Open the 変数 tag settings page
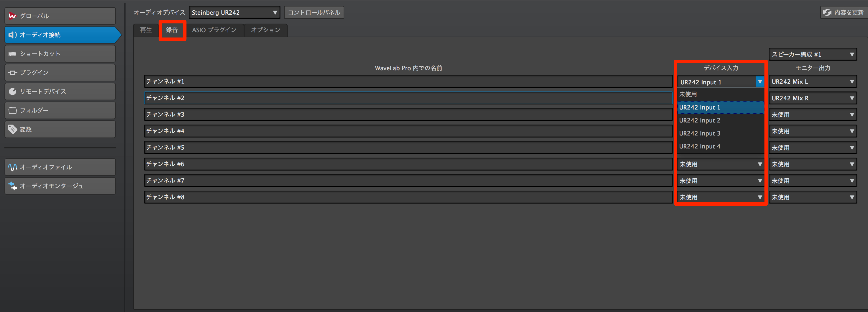This screenshot has height=312, width=868. [60, 129]
